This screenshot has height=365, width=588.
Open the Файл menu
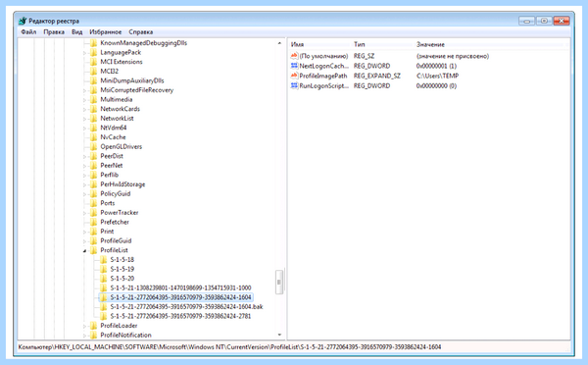[x=28, y=32]
